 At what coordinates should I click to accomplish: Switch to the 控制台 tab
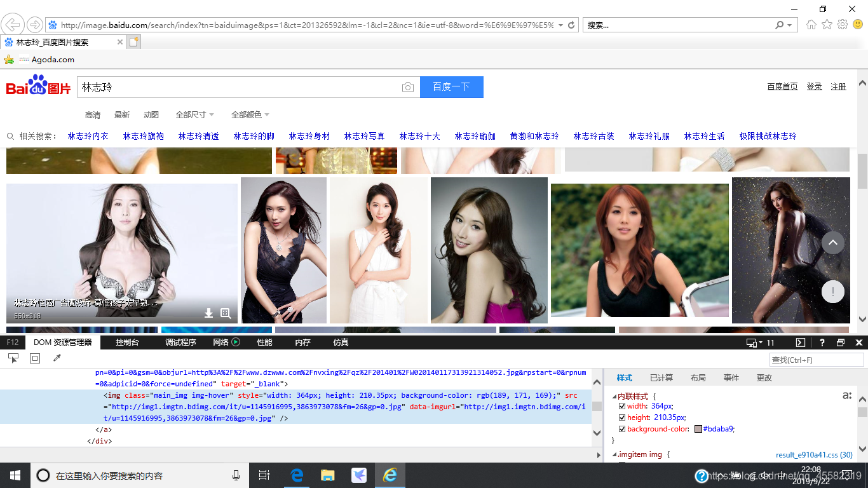point(127,342)
